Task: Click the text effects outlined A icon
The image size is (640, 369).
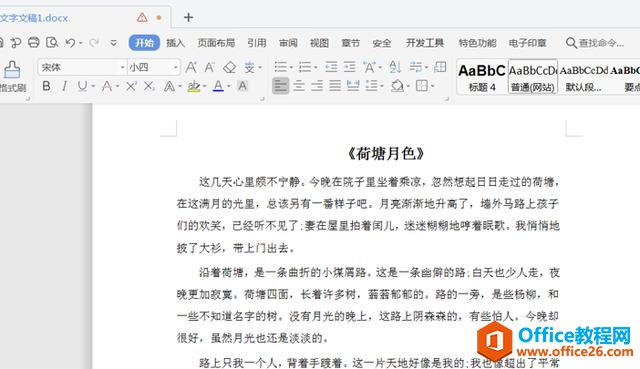Action: coord(169,86)
